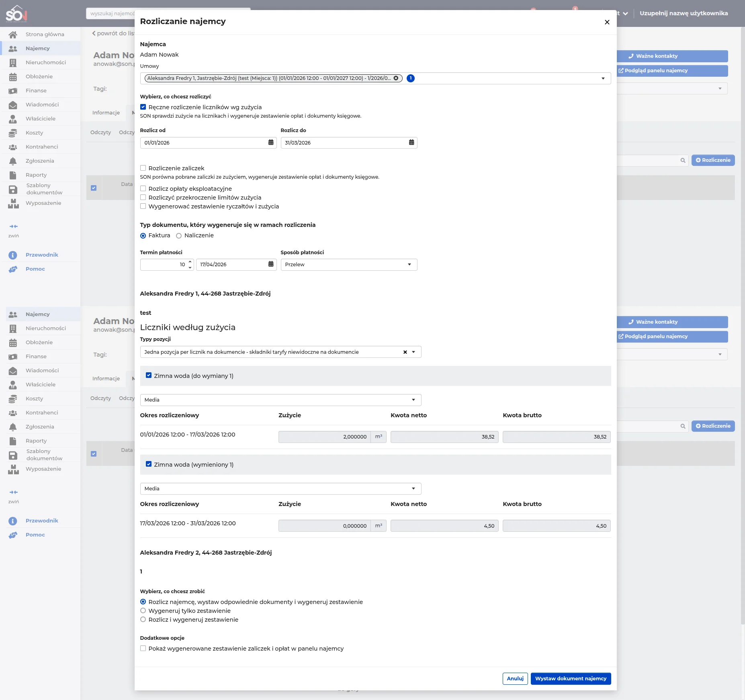The width and height of the screenshot is (745, 700).
Task: Select the Naliczenie document type
Action: pos(179,236)
